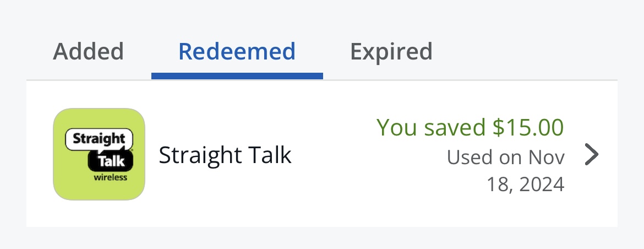644x249 pixels.
Task: Open the Expired tab
Action: pos(391,52)
